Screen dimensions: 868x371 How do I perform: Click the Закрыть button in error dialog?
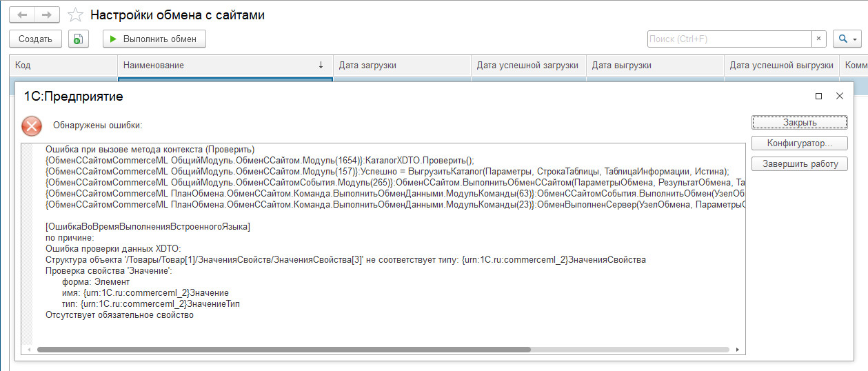(800, 123)
